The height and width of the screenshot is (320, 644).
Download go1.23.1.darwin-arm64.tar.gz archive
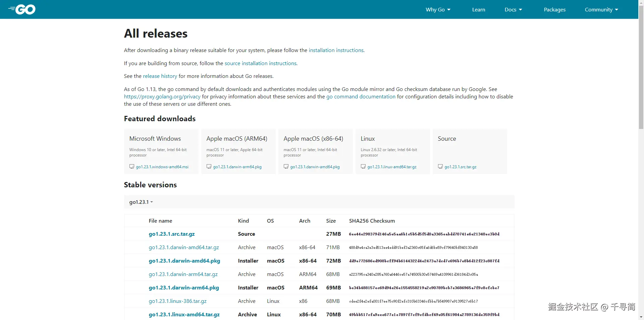[183, 274]
